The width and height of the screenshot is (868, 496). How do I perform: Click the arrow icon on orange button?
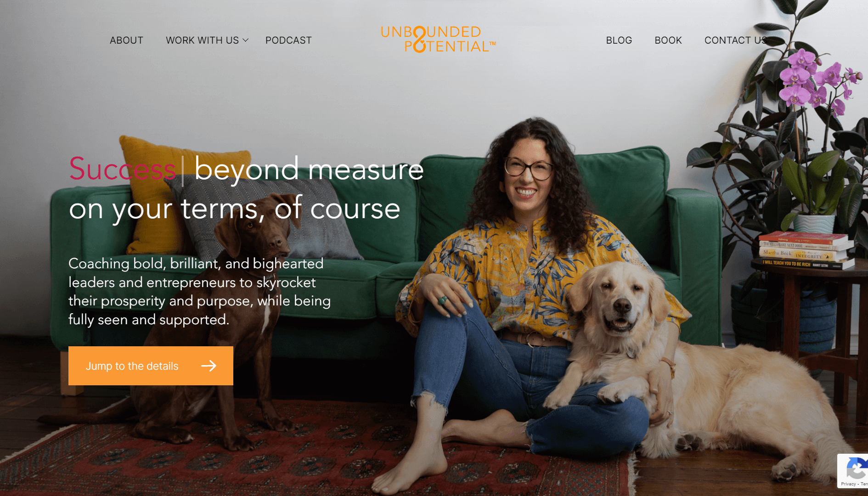click(x=209, y=366)
